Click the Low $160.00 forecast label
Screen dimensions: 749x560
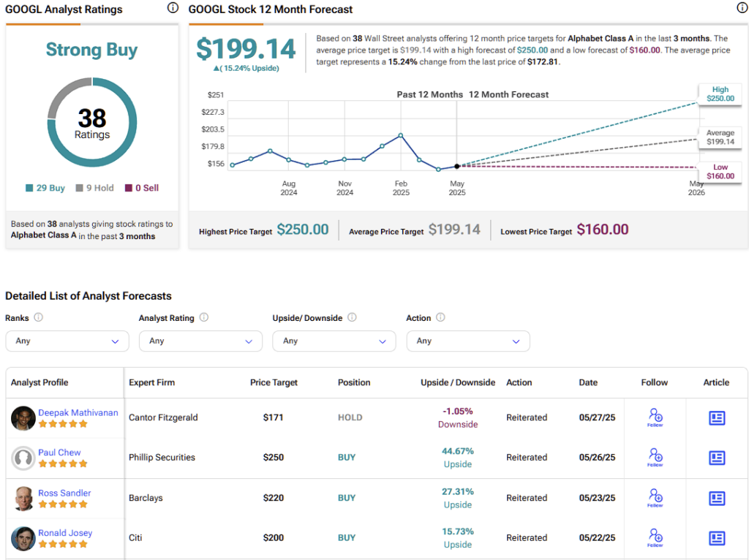coord(720,172)
